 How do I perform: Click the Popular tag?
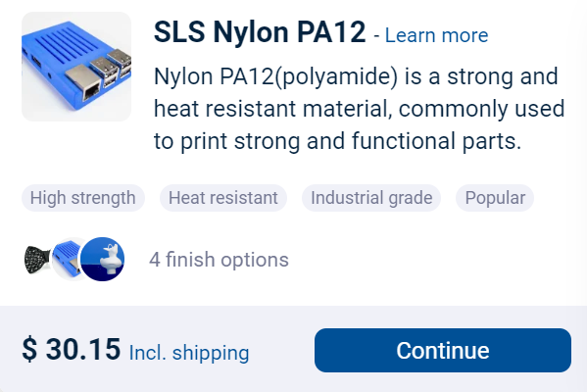(495, 198)
